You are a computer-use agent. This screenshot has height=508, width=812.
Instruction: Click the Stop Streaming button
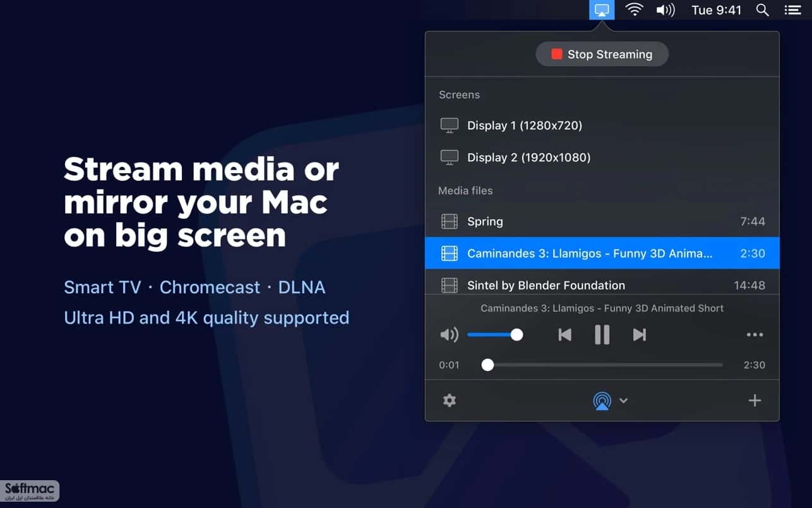tap(602, 54)
